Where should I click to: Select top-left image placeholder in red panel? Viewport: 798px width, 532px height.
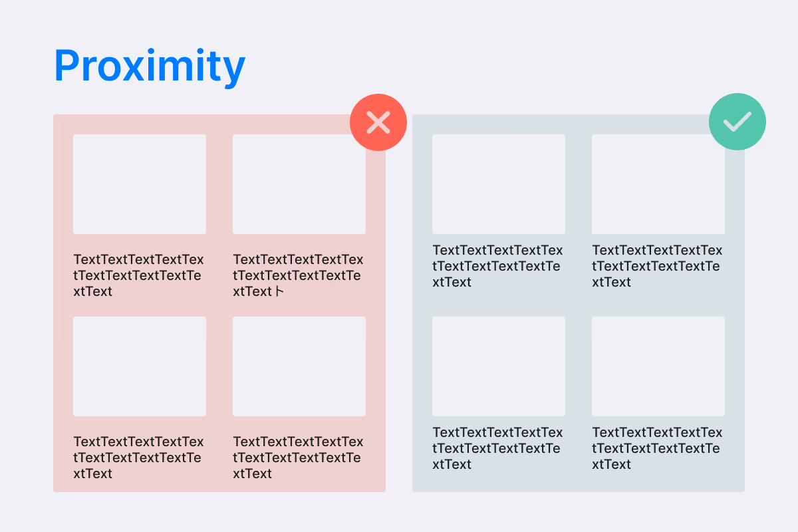[140, 184]
